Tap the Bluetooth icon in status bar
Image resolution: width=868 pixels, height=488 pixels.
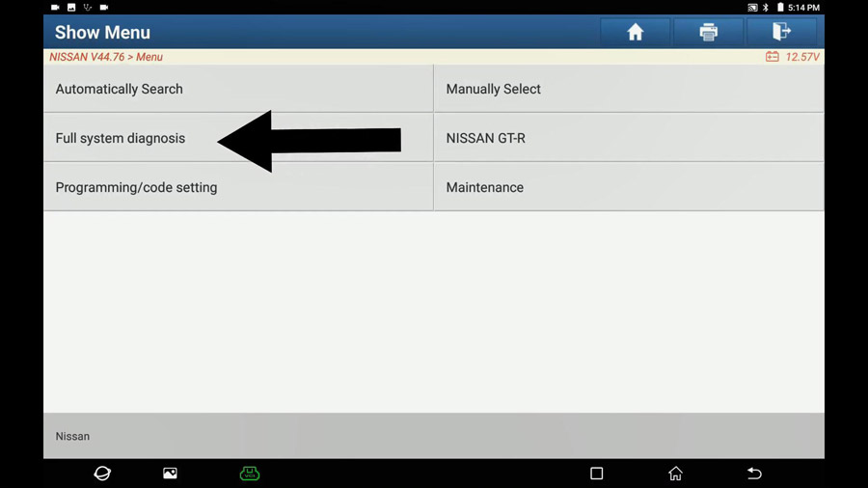coord(766,7)
